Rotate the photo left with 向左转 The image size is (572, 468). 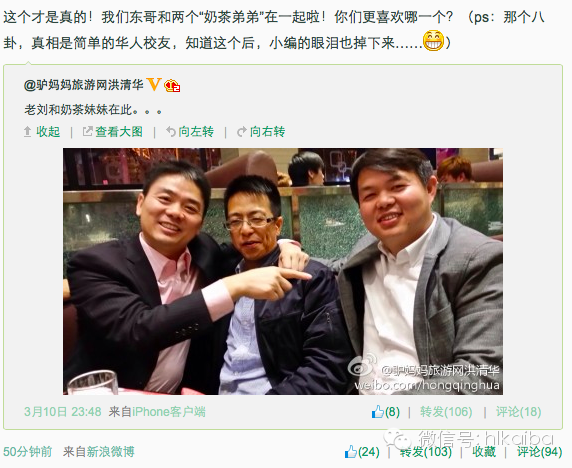pos(190,132)
